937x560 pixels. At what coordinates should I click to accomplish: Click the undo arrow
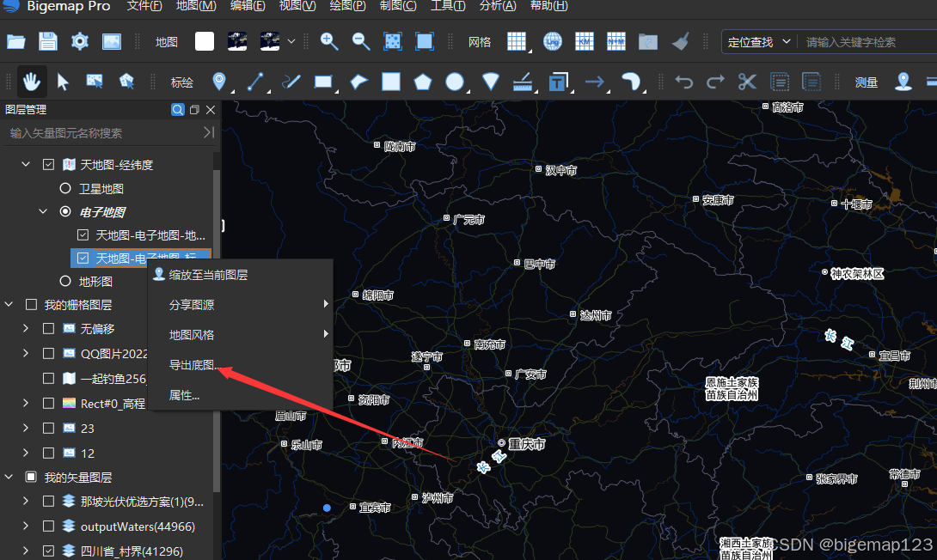[x=684, y=82]
